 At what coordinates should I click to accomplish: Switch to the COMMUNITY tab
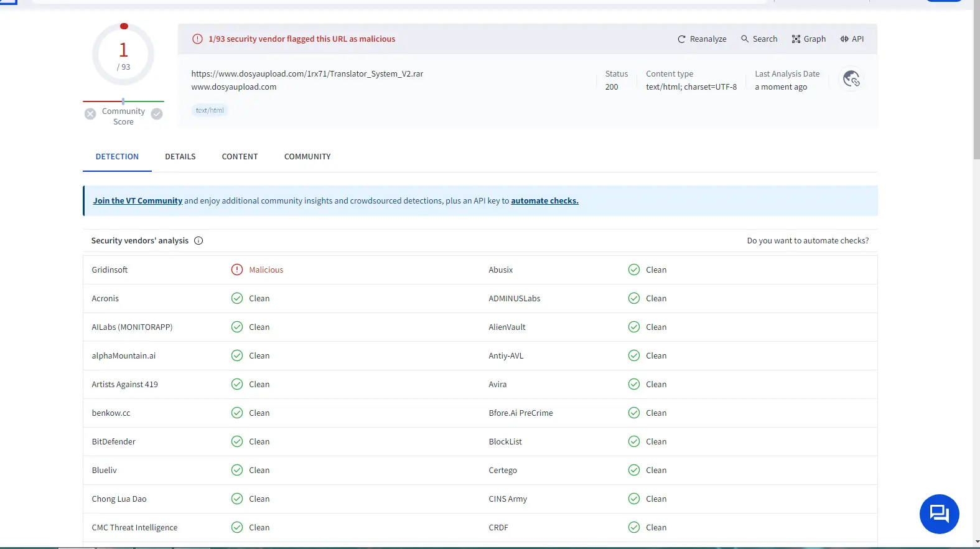click(x=307, y=156)
